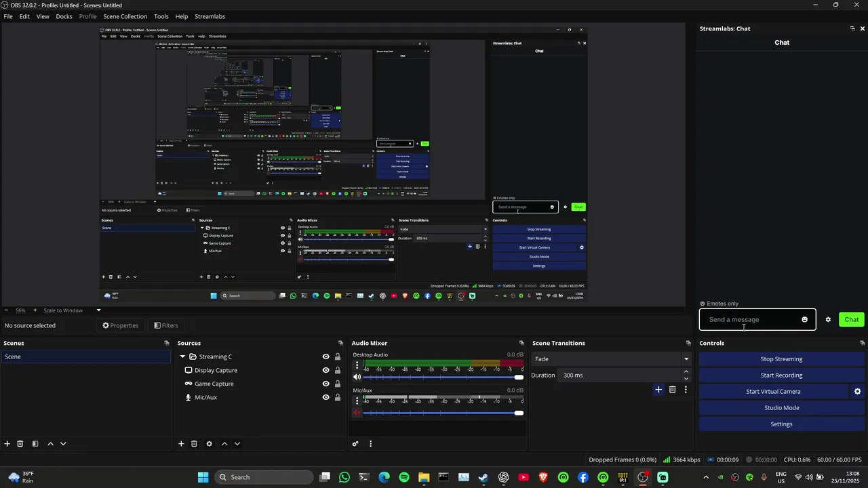Move source up arrow in Sources dock
868x488 pixels.
(224, 444)
